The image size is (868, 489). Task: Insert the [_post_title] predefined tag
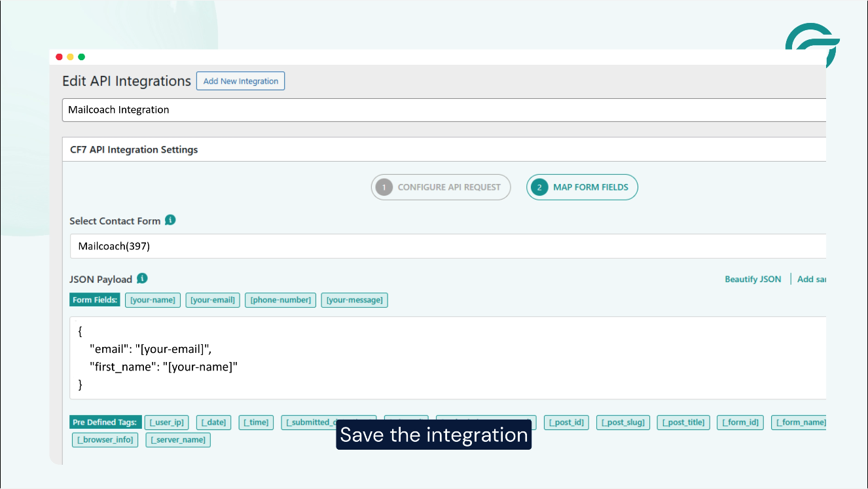tap(683, 422)
